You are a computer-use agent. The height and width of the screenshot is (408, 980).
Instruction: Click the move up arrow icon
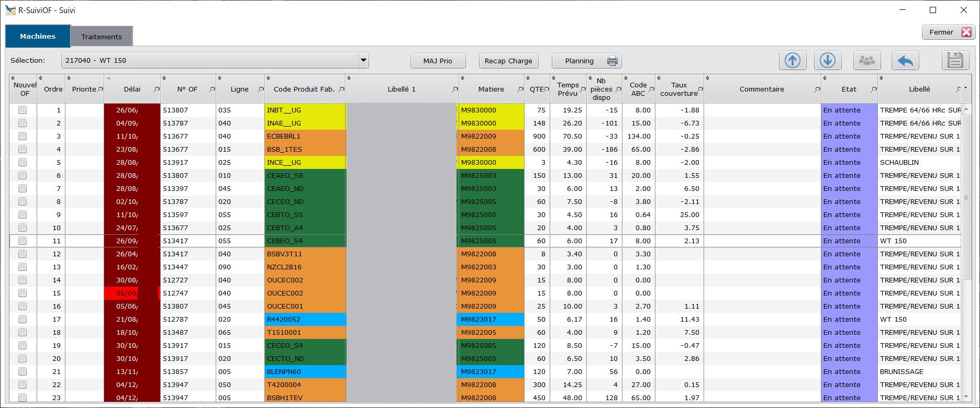(793, 61)
